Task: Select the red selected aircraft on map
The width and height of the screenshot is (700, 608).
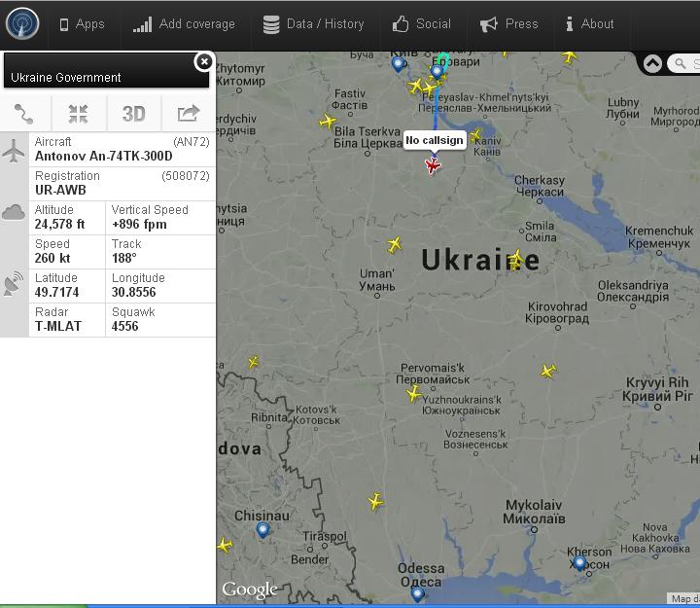Action: 432,165
